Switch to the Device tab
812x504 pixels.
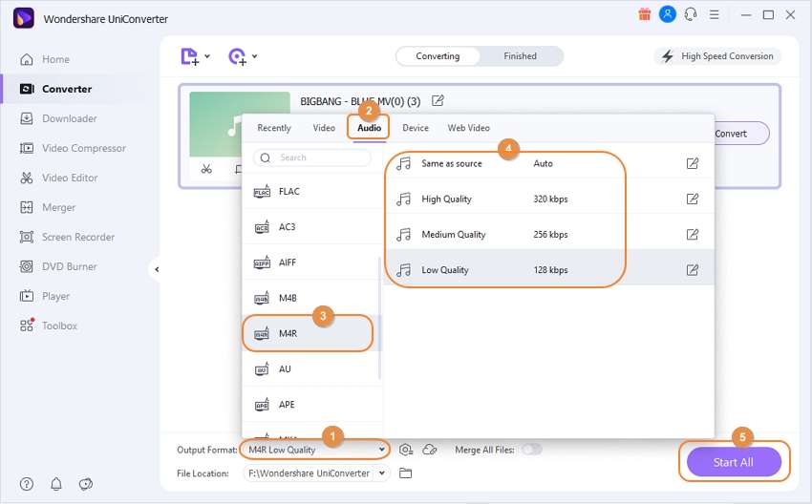416,128
